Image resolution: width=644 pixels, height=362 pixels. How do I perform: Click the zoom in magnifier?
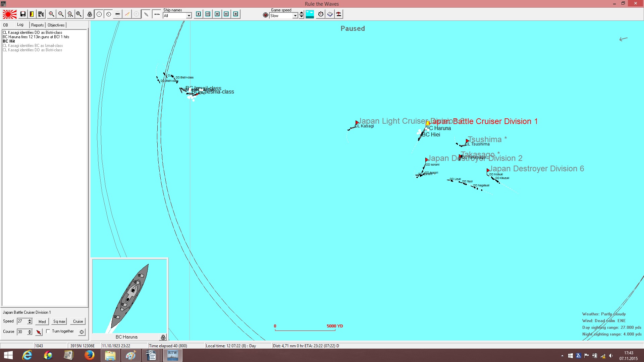(x=51, y=14)
